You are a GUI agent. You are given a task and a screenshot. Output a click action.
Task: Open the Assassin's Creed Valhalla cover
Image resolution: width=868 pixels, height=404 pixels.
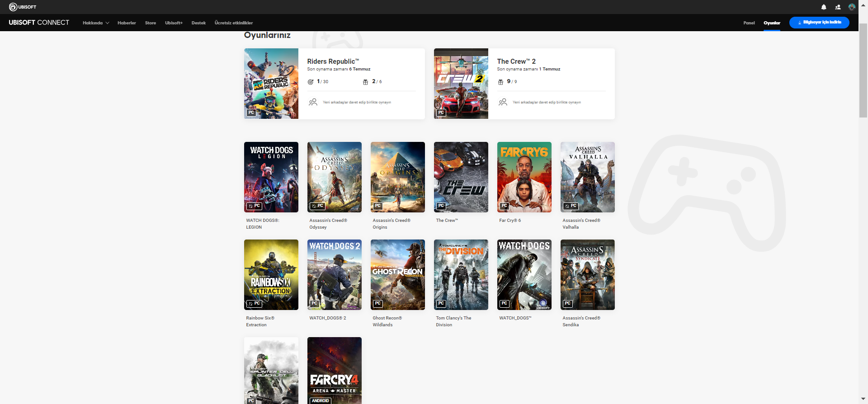[x=588, y=177]
